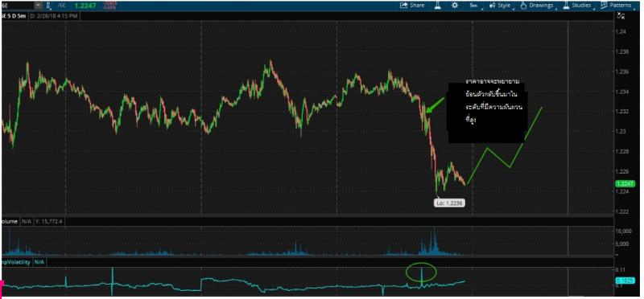This screenshot has width=644, height=299.
Task: Open the Style dropdown menu
Action: (x=504, y=6)
